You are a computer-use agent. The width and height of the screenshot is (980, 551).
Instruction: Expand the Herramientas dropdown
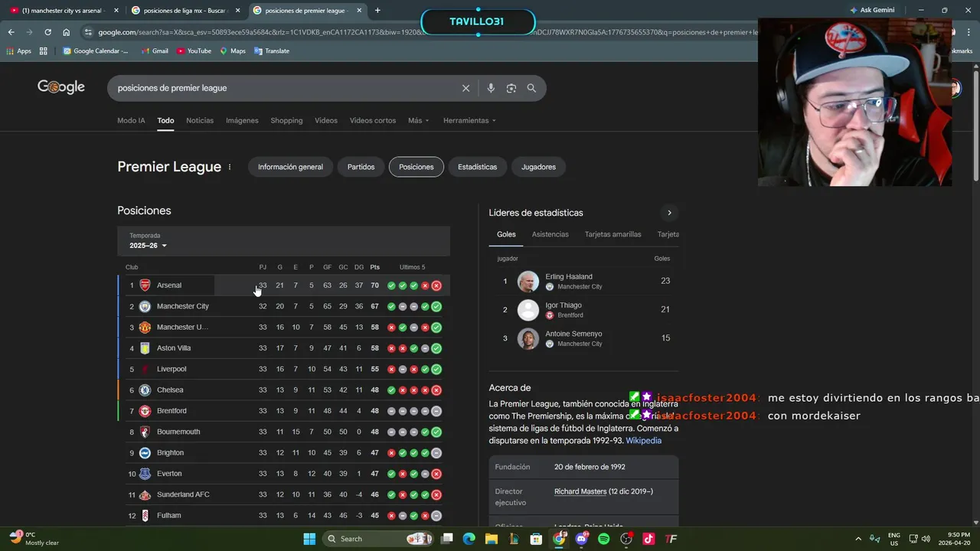click(469, 120)
